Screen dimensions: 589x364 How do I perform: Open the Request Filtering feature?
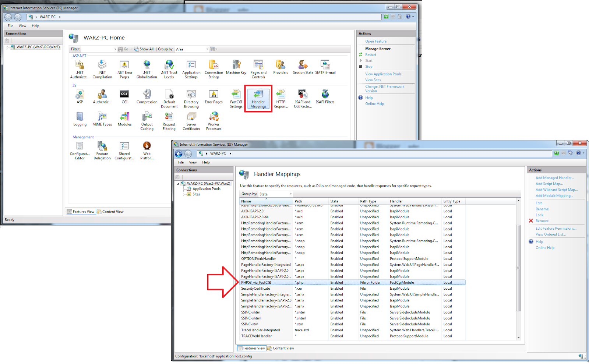tap(169, 121)
